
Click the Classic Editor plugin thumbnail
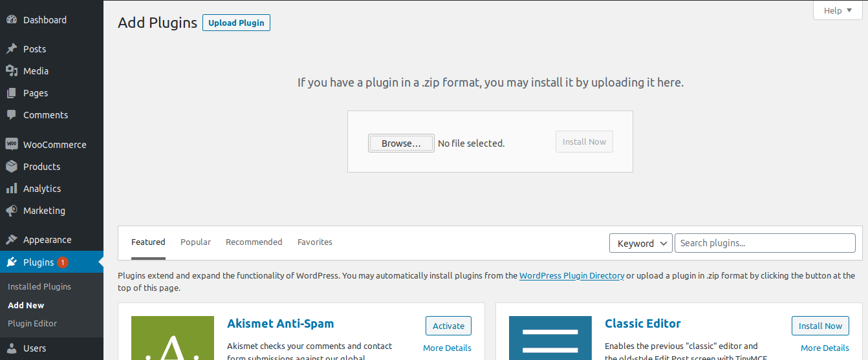click(550, 338)
